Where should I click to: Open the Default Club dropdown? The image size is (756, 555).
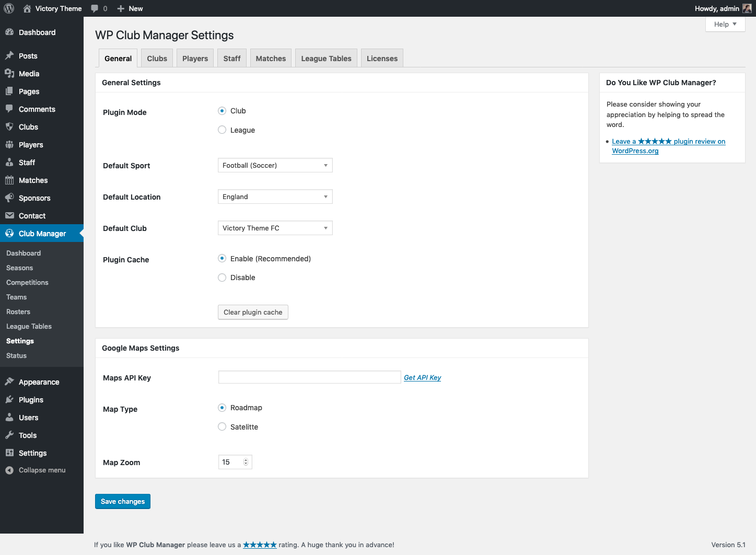[275, 228]
